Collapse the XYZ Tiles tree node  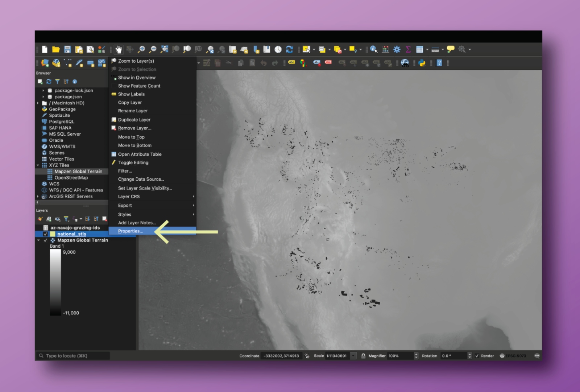click(x=38, y=165)
